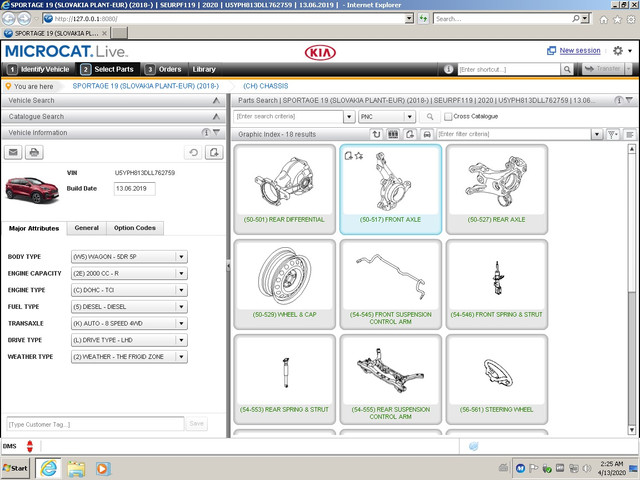
Task: Click the Customer Tag input field
Action: [95, 424]
